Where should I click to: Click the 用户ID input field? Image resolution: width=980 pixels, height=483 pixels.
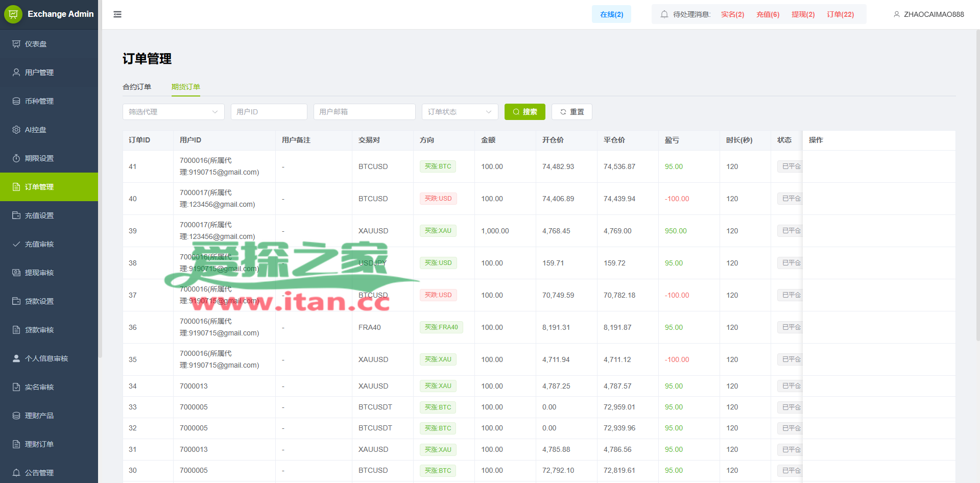269,112
